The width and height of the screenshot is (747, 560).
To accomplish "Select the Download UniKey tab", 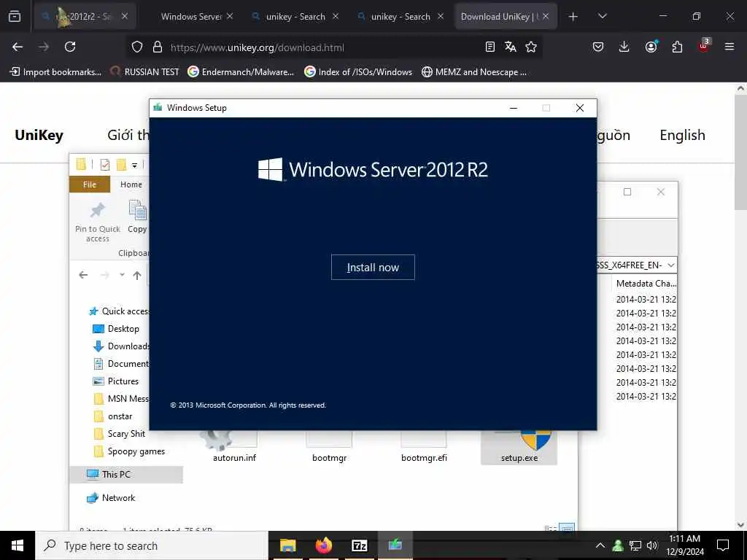I will point(505,16).
